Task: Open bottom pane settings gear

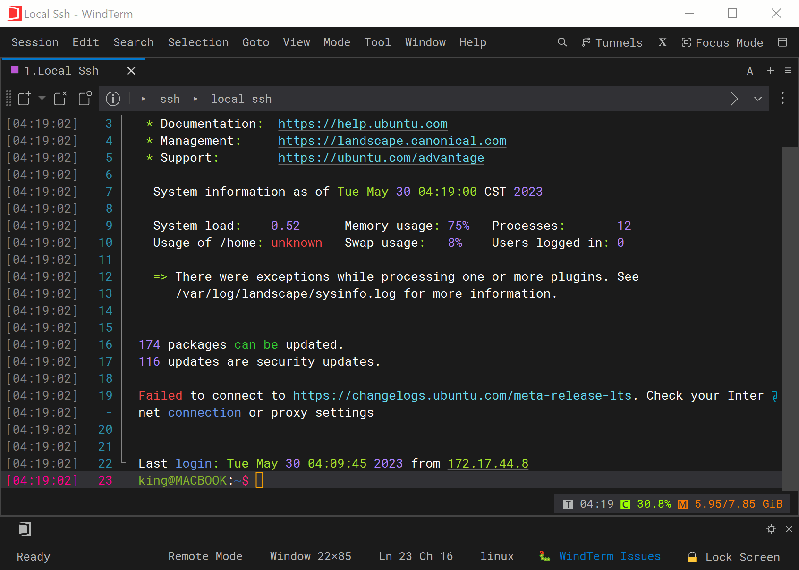Action: pos(771,529)
